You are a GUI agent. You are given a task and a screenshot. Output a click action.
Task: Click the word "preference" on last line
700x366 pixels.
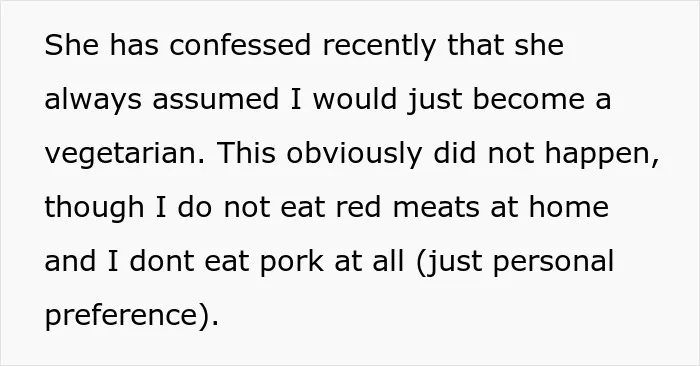[x=121, y=317]
